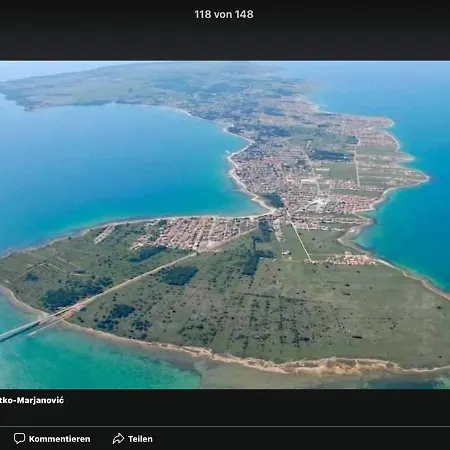450x450 pixels.
Task: Click the dark header bar above the photo
Action: (x=225, y=30)
